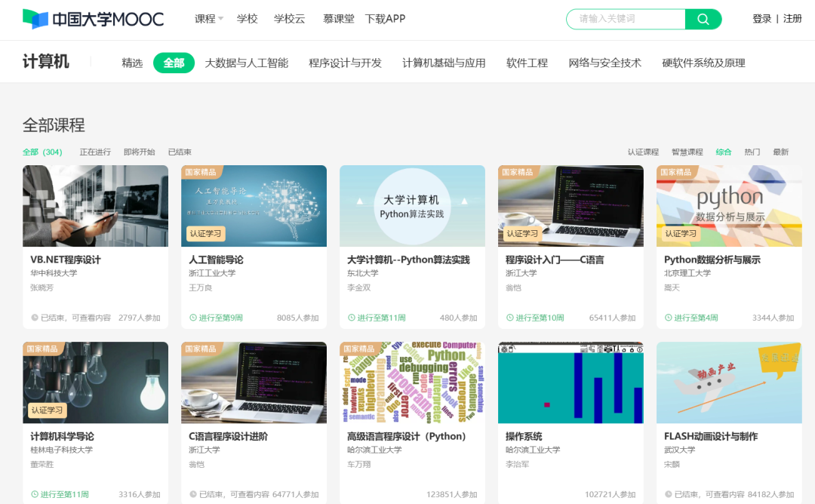Select the 计算机基础与应用 category
The height and width of the screenshot is (504, 815).
coord(444,63)
